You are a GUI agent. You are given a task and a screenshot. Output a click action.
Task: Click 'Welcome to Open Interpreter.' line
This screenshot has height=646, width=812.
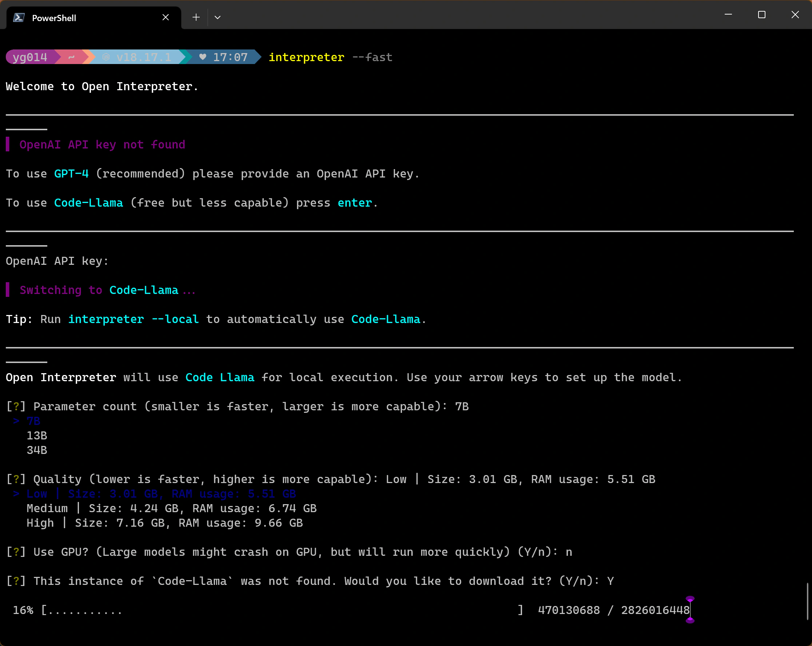102,87
